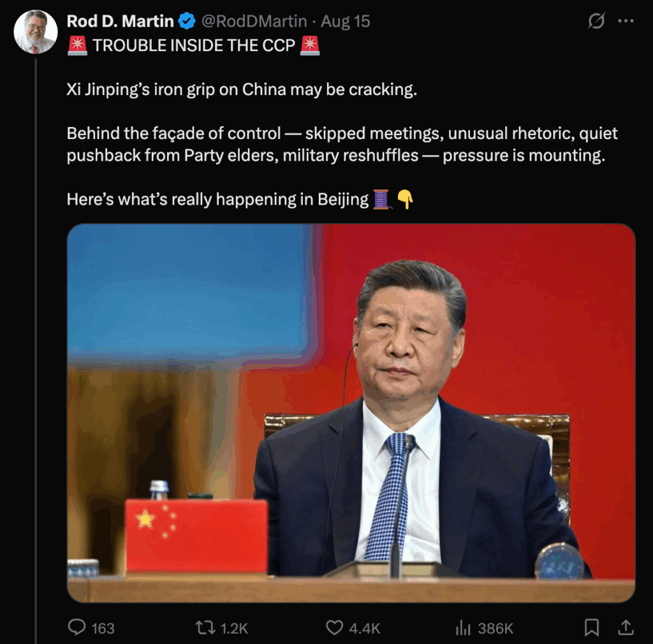Click the Grok explain-post icon
This screenshot has width=653, height=644.
tap(596, 21)
